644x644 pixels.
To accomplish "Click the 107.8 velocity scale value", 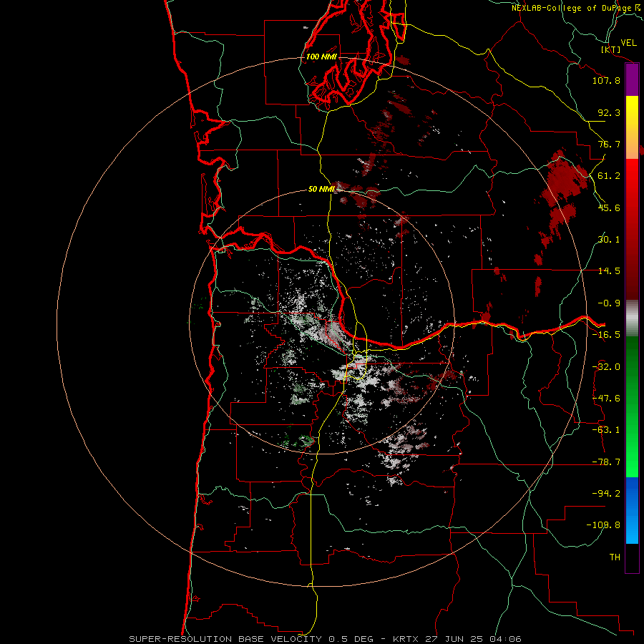I will coord(606,80).
